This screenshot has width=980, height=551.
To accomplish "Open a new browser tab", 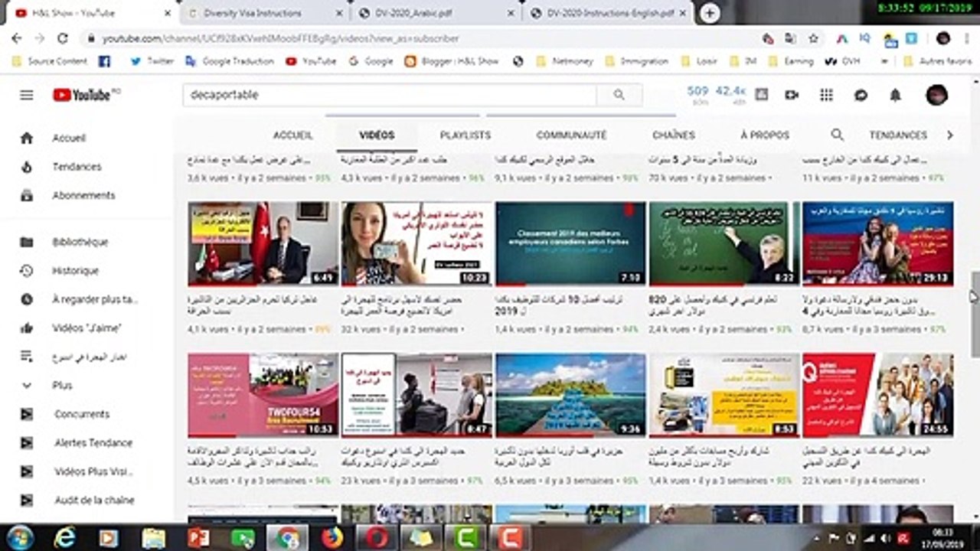I will (710, 13).
